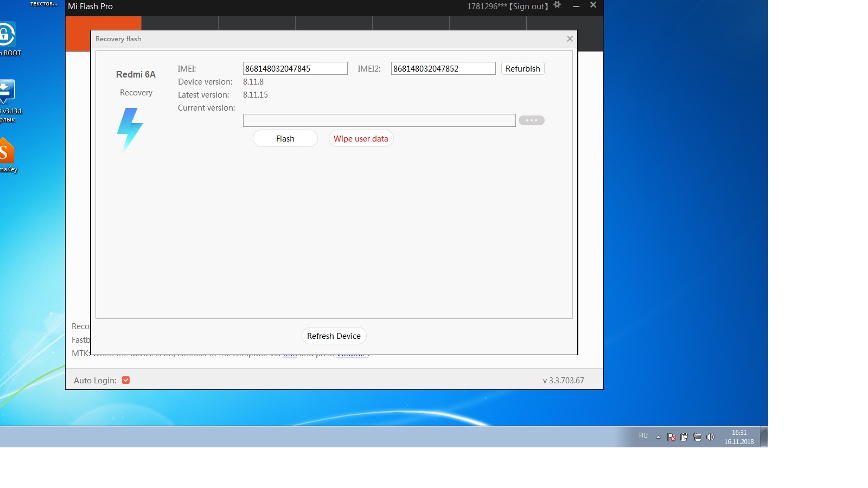Viewport: 868px width, 488px height.
Task: Open network connection tray icon
Action: tap(698, 437)
